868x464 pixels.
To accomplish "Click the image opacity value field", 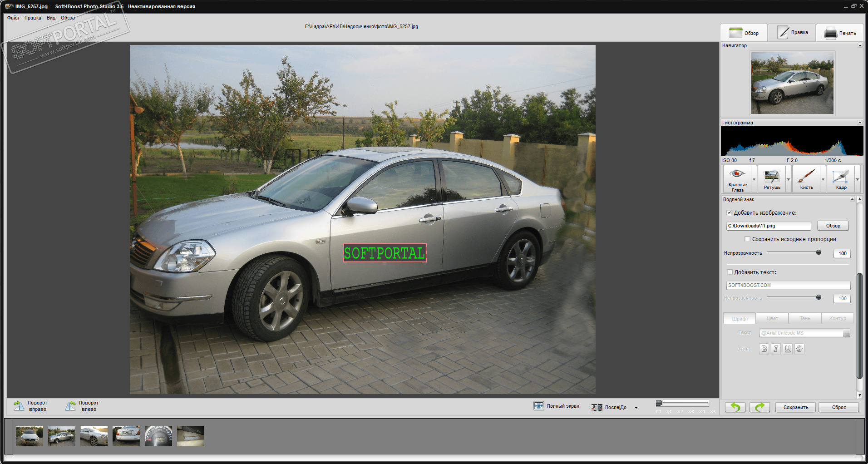I will tap(842, 253).
